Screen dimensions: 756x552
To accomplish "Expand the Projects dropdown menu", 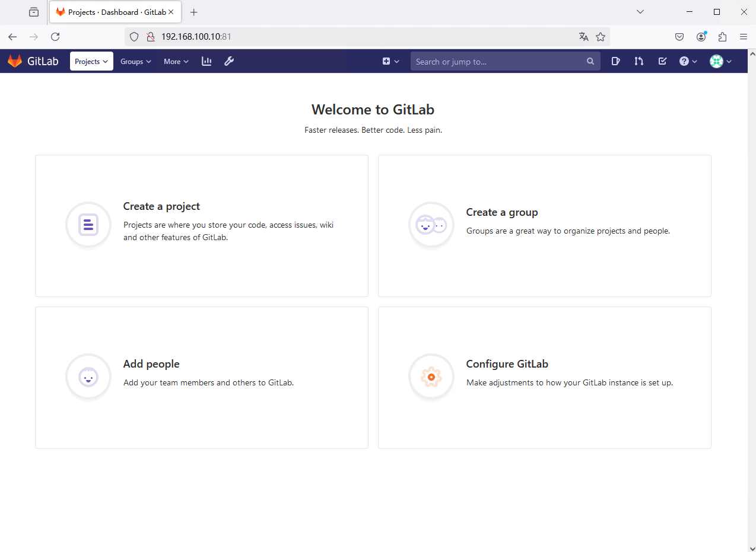I will coord(91,61).
